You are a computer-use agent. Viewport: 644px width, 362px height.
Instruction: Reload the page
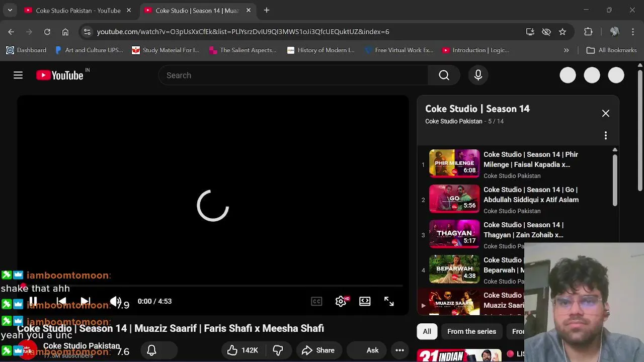coord(47,32)
